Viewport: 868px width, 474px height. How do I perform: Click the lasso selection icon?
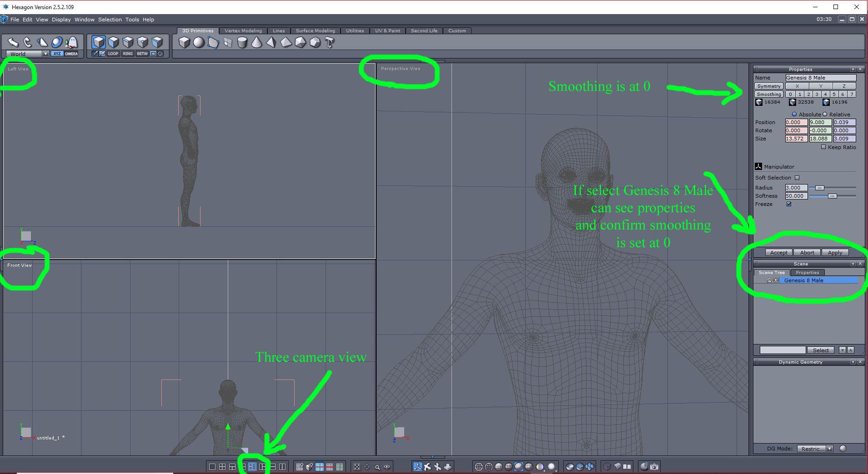(x=160, y=54)
